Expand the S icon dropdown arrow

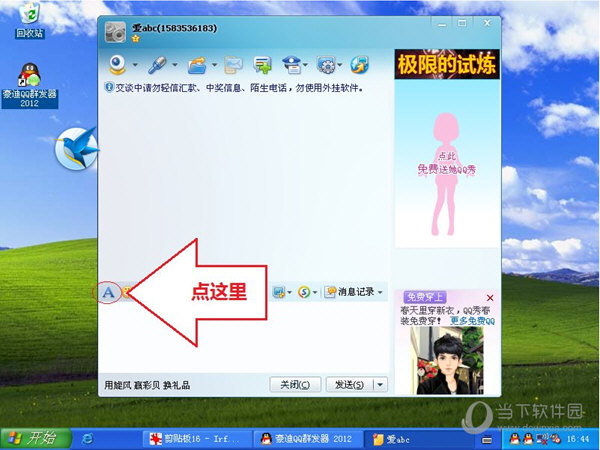pyautogui.click(x=315, y=292)
